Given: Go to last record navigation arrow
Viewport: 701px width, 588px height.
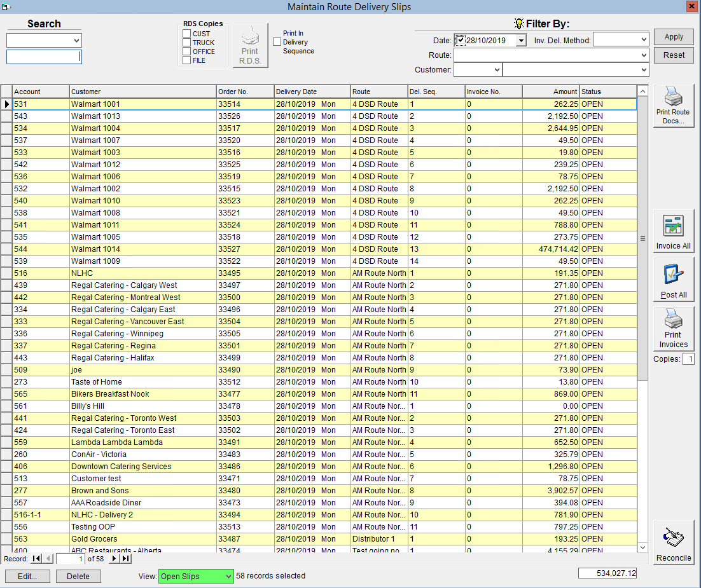Looking at the screenshot, I should point(126,559).
